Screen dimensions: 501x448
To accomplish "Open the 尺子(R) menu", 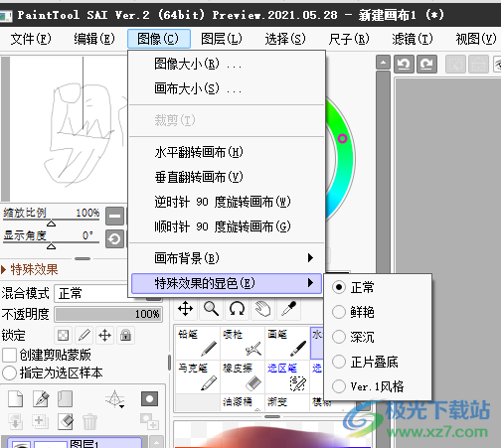I will pos(349,39).
